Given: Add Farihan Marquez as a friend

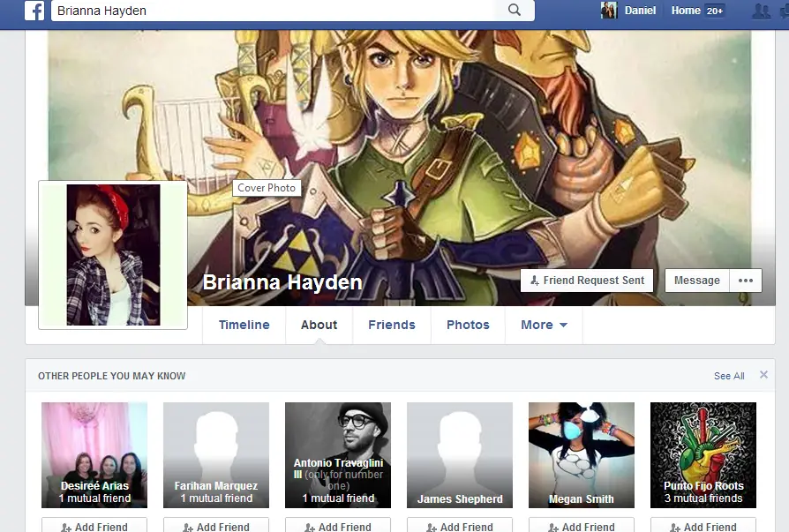Looking at the screenshot, I should click(x=216, y=526).
